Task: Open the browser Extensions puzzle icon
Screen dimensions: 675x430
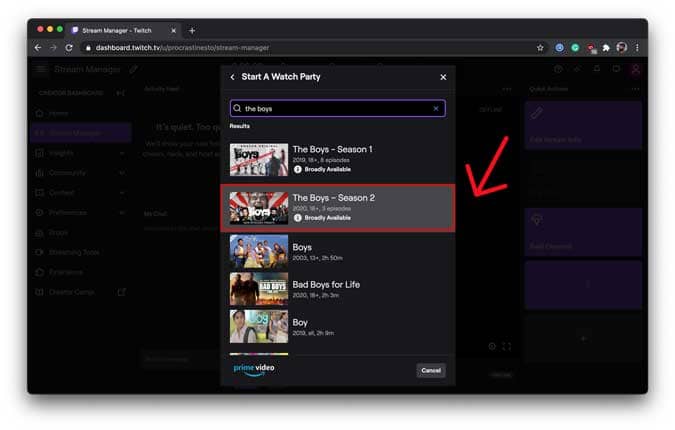Action: point(606,48)
